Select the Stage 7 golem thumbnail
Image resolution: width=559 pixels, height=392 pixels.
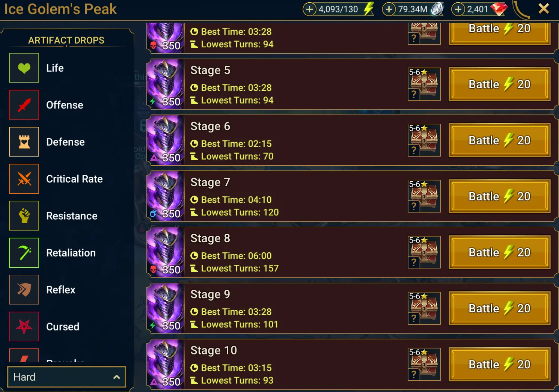point(165,196)
